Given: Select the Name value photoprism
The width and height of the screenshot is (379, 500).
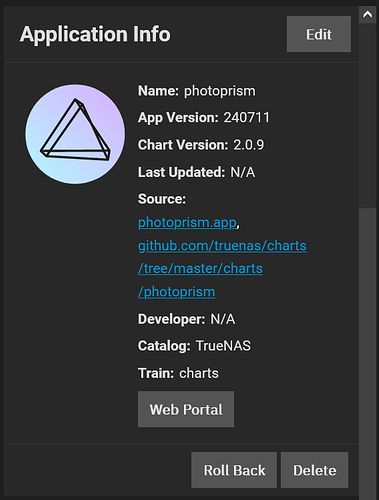Looking at the screenshot, I should (x=220, y=91).
